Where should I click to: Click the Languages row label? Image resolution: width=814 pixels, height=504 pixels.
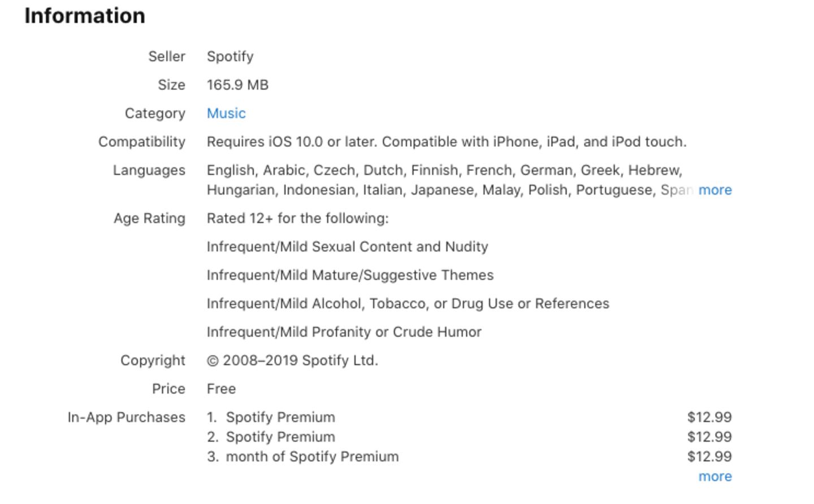click(149, 170)
